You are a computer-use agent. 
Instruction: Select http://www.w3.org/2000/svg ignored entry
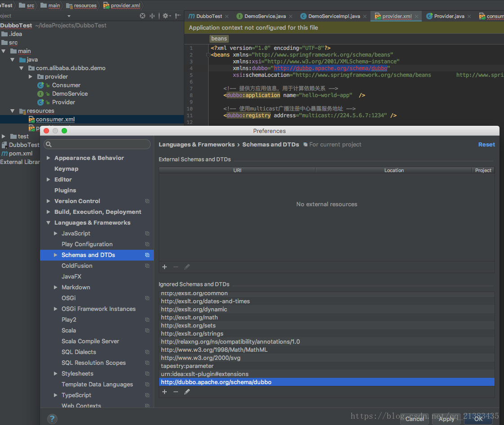click(x=326, y=358)
